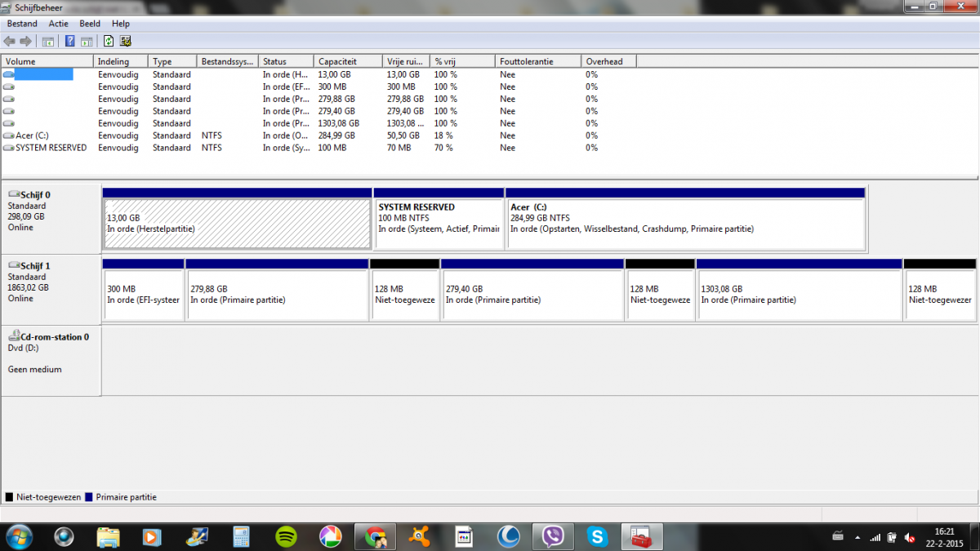The image size is (980, 551).
Task: Click the Back arrow in the toolbar
Action: click(10, 41)
